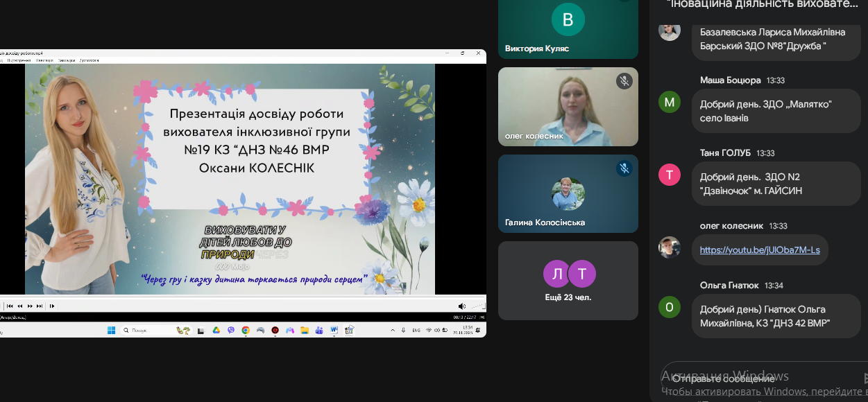Click the Word icon in the taskbar
Screen dimensions: 868x402
point(334,331)
